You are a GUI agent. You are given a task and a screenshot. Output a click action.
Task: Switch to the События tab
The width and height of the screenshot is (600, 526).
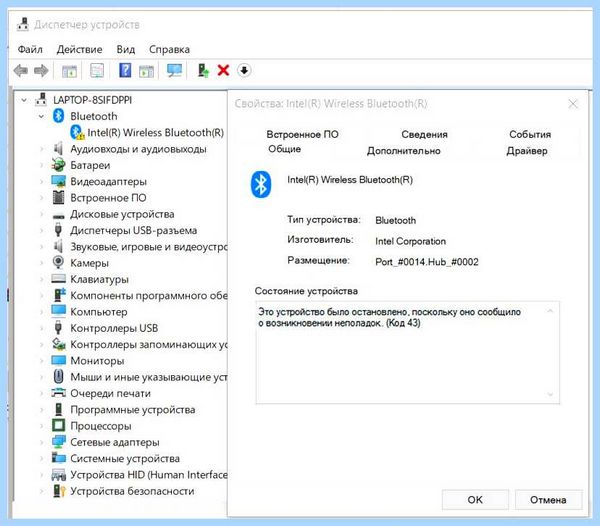pyautogui.click(x=530, y=134)
